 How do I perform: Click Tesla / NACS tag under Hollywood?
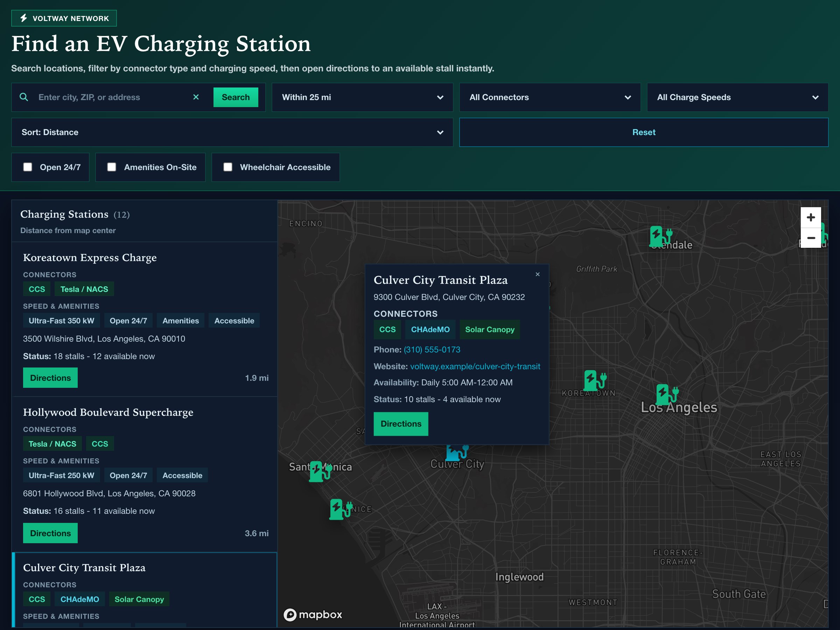(x=52, y=444)
